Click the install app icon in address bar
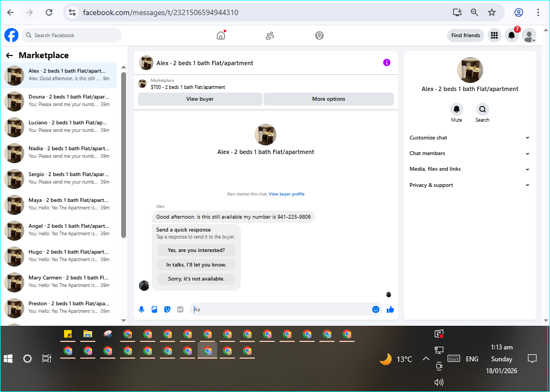Screen dimensions: 550x392 tap(457, 12)
